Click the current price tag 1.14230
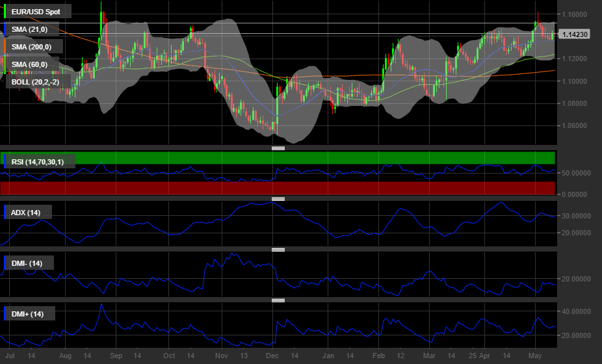Image resolution: width=602 pixels, height=364 pixels. [575, 34]
